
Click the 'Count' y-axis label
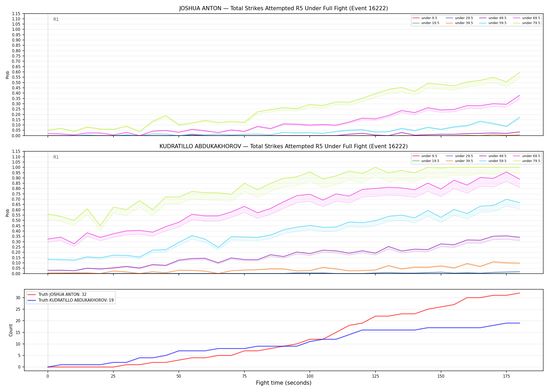pyautogui.click(x=11, y=330)
